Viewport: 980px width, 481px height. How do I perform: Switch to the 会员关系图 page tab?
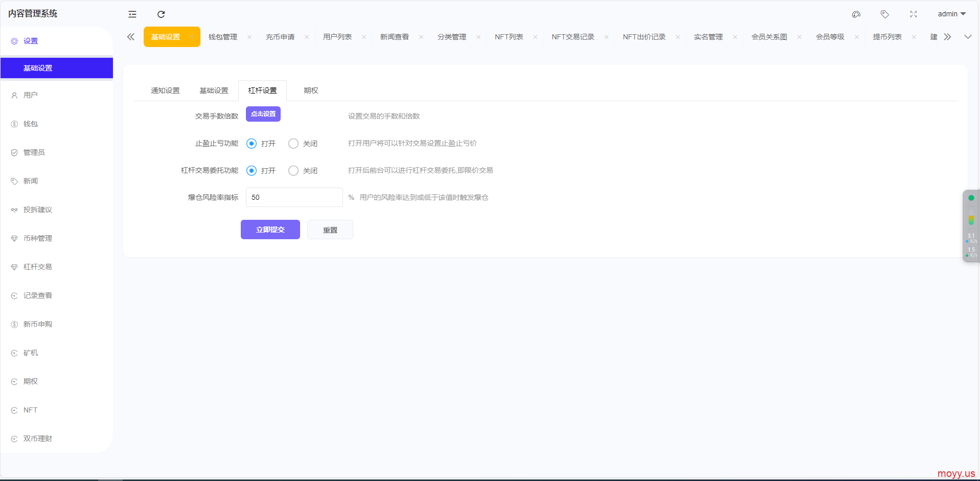769,37
